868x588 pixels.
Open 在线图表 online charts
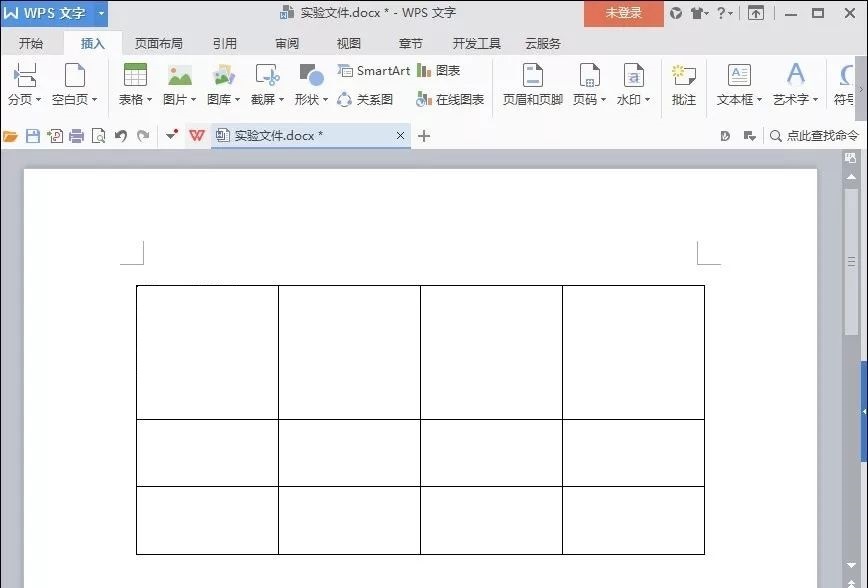(450, 100)
